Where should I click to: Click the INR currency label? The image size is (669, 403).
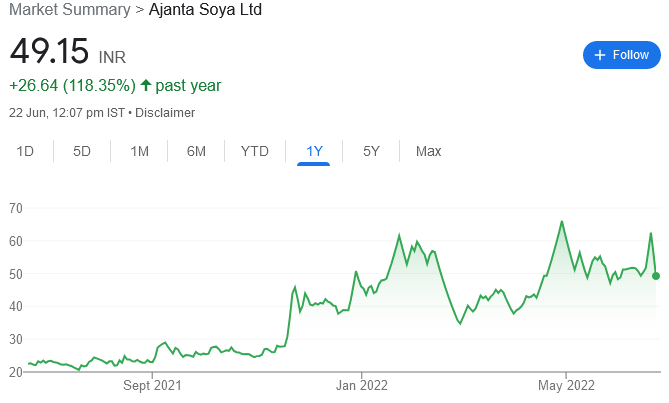(x=112, y=57)
